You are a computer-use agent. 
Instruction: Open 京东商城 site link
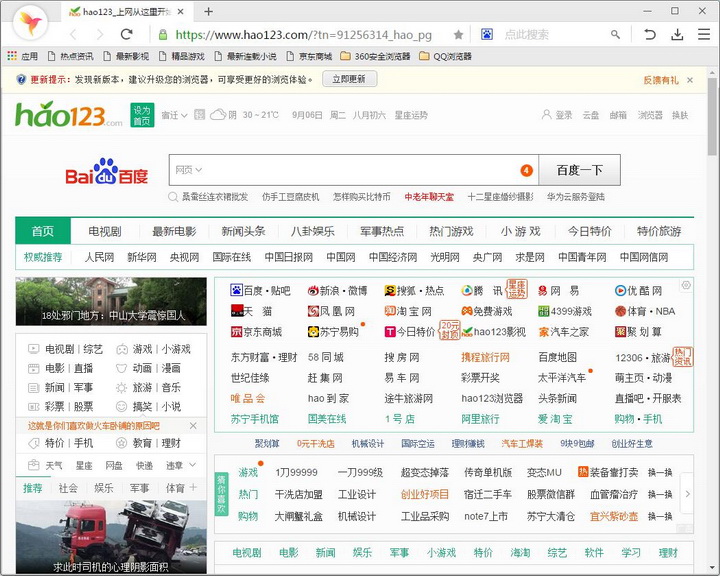[256, 332]
